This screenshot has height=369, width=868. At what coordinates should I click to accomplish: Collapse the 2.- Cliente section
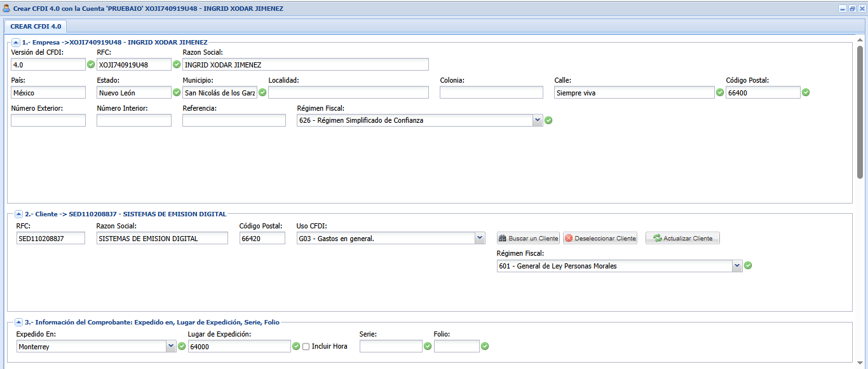pos(18,214)
